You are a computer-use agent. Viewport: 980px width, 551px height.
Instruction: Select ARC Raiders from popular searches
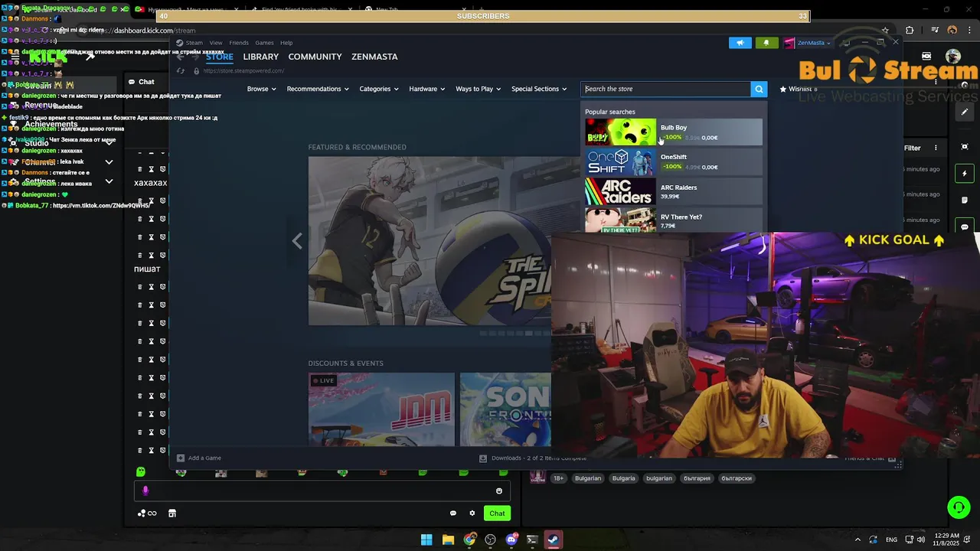(x=674, y=191)
